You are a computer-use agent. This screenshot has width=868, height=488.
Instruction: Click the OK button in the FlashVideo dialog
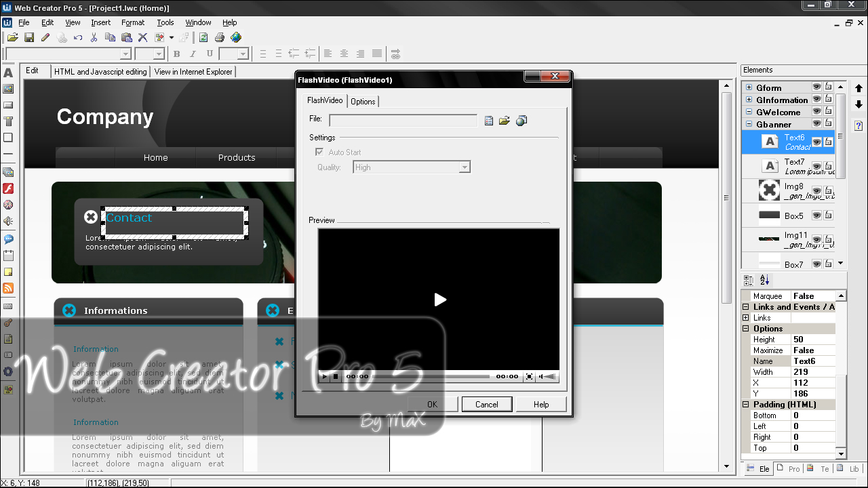(x=433, y=405)
